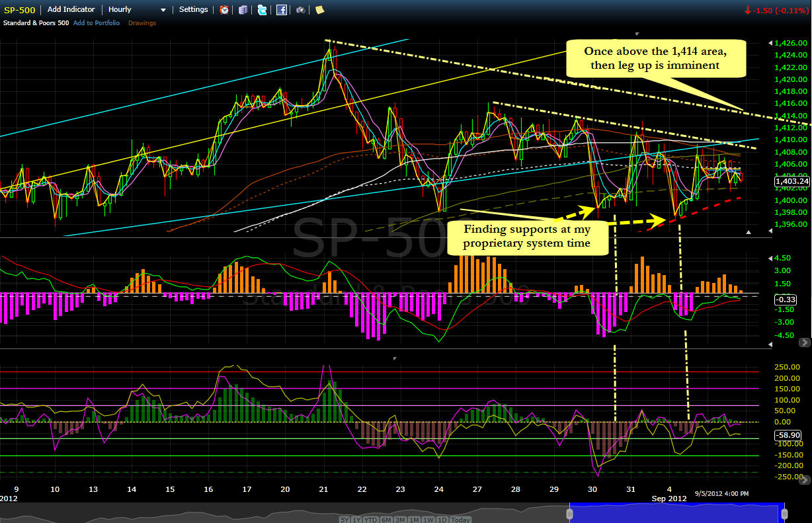Select the 1D range button
Image resolution: width=812 pixels, height=523 pixels.
[x=442, y=520]
